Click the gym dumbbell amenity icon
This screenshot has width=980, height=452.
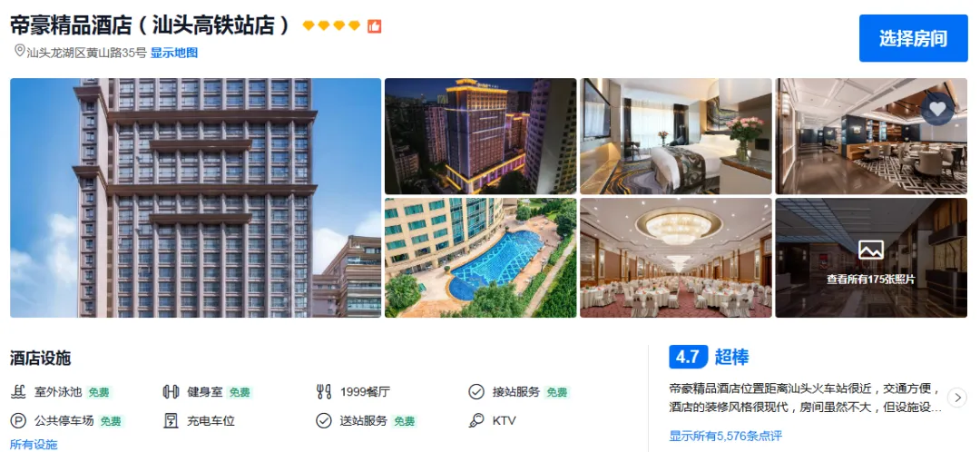[x=171, y=392]
